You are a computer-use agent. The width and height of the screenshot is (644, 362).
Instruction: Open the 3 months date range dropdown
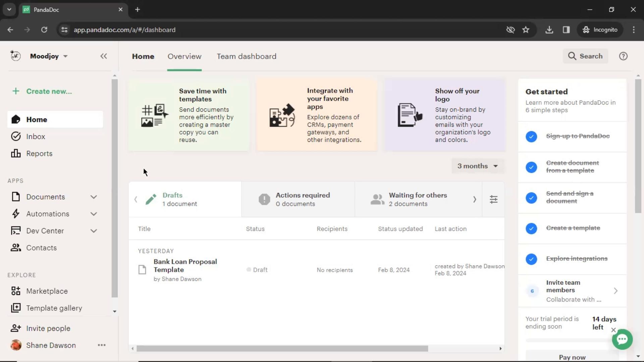(478, 166)
